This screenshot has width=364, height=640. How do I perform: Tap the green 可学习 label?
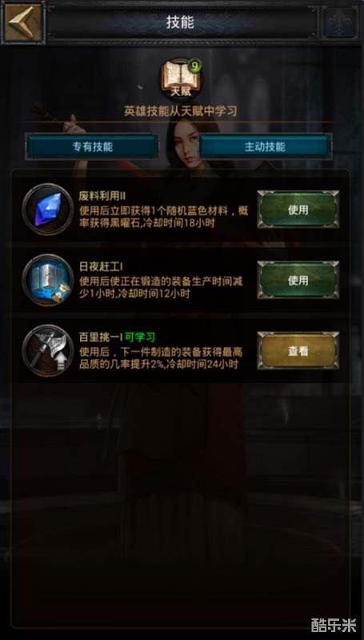[x=140, y=337]
